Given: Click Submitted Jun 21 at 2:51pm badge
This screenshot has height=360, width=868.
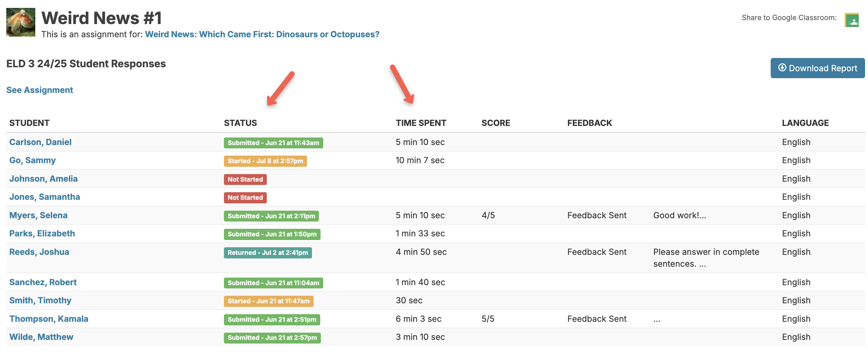Looking at the screenshot, I should [272, 320].
